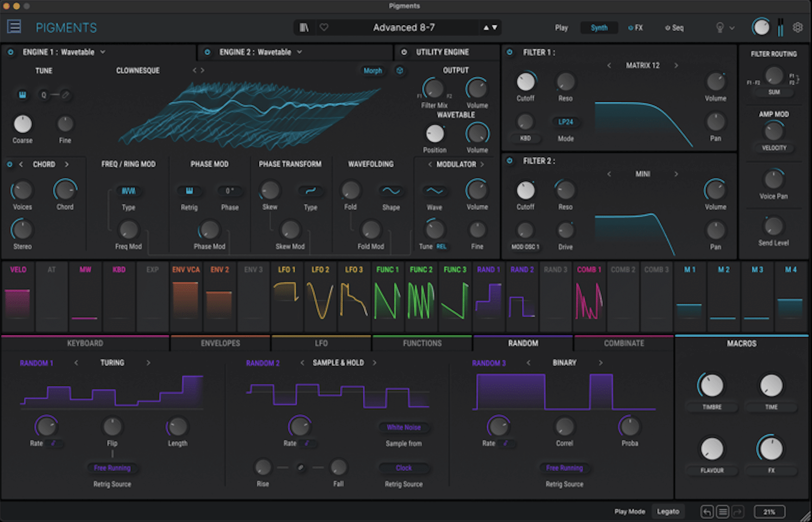Open White Noise sample source dropdown

click(404, 427)
